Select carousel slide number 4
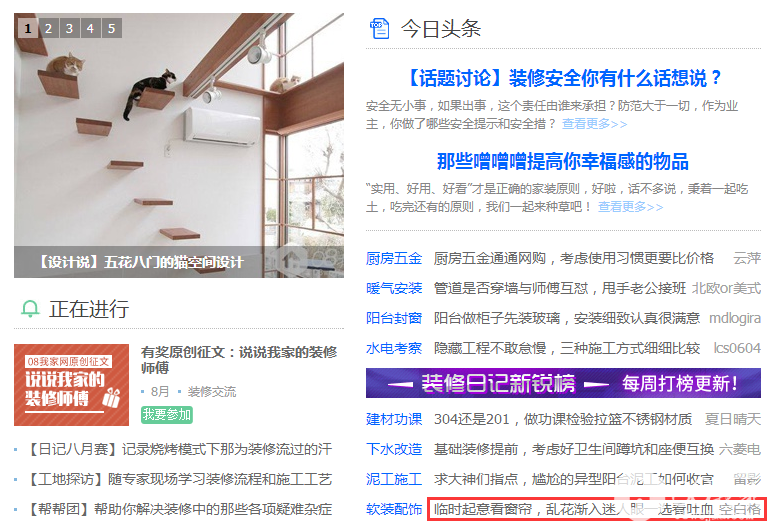This screenshot has width=769, height=528. (x=91, y=28)
